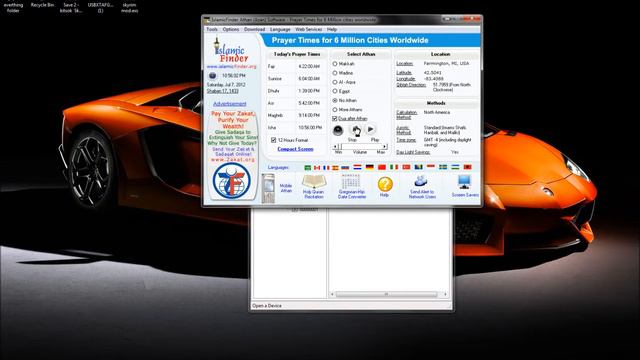Click the globe icon beside the clock
640x360 pixels.
pos(212,76)
